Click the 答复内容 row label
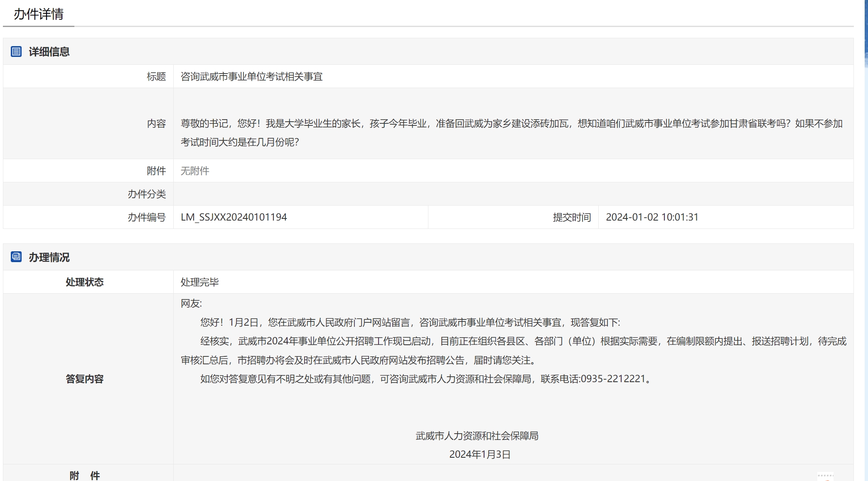This screenshot has height=481, width=868. click(84, 379)
